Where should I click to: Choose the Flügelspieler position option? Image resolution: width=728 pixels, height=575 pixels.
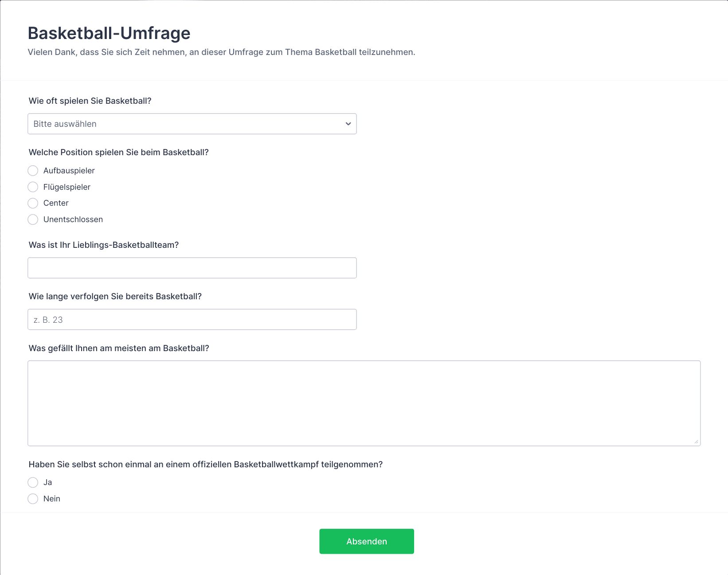tap(33, 187)
